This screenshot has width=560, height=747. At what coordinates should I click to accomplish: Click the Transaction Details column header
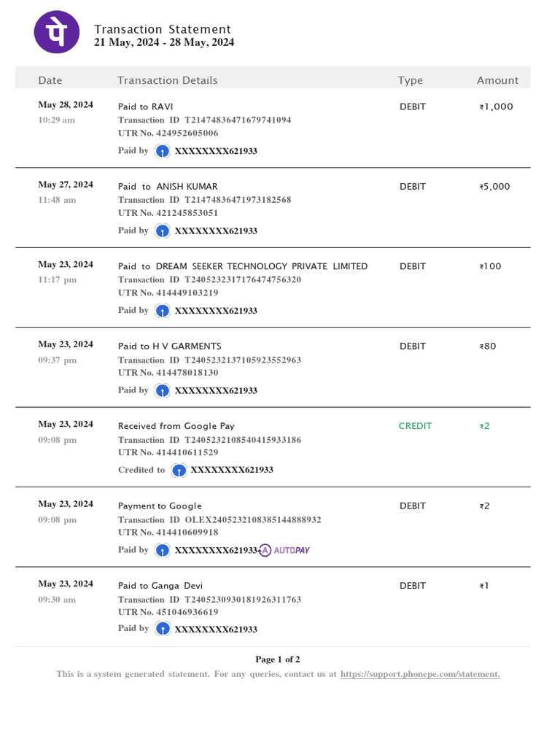[167, 80]
